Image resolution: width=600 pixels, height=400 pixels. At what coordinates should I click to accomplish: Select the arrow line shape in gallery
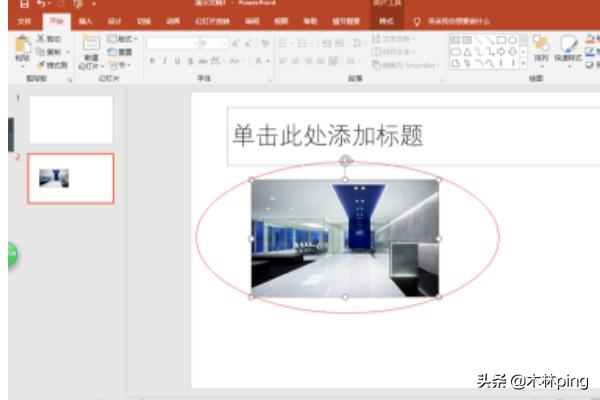(490, 39)
